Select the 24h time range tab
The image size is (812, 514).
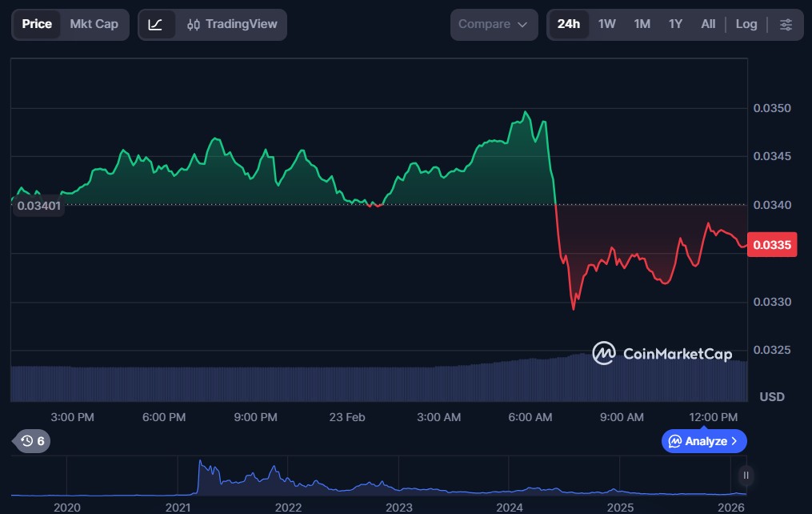click(568, 24)
